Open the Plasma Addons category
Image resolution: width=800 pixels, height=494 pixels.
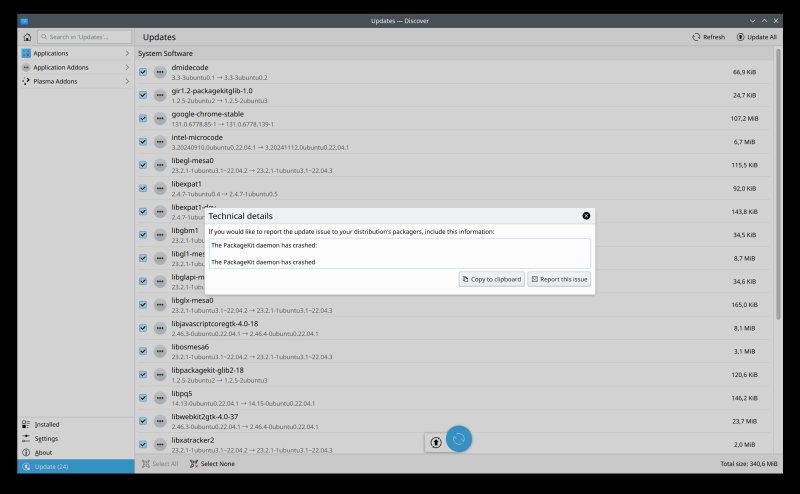coord(76,81)
